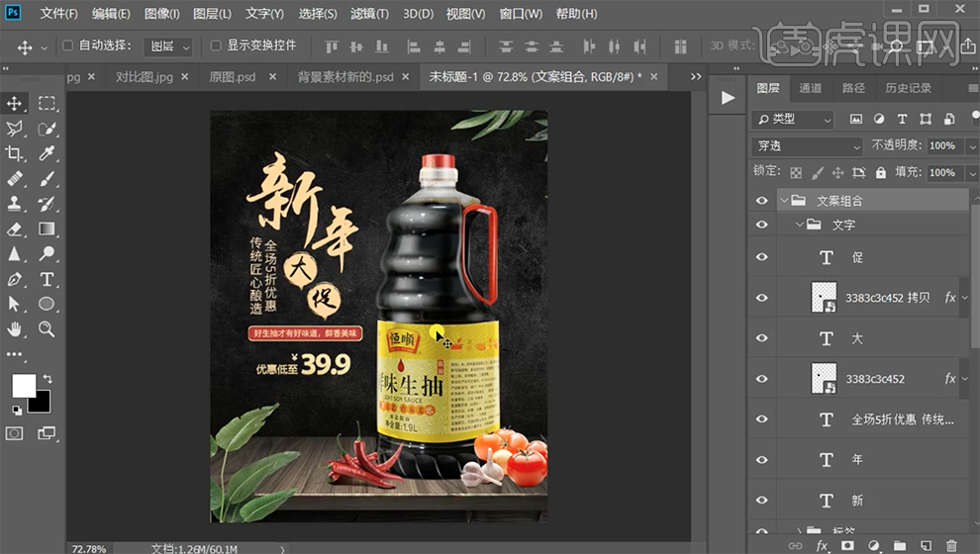The image size is (980, 554).
Task: Expand effects of 3383c3c452 拷贝 layer
Action: click(965, 298)
